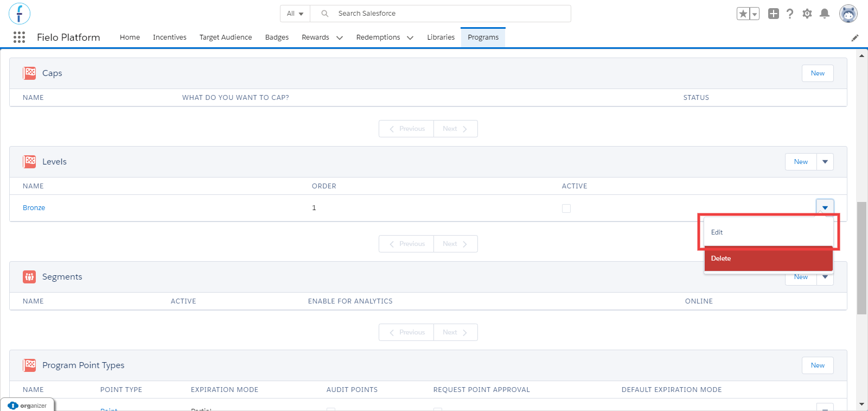Click Next under the Caps table

tap(456, 129)
